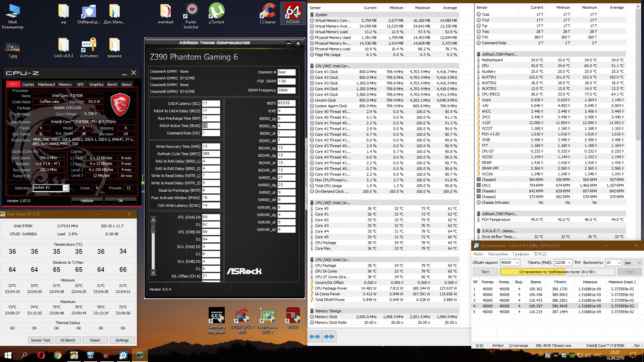This screenshot has width=644, height=362.
Task: Select the Punto Switcher desktop icon
Action: [x=191, y=16]
